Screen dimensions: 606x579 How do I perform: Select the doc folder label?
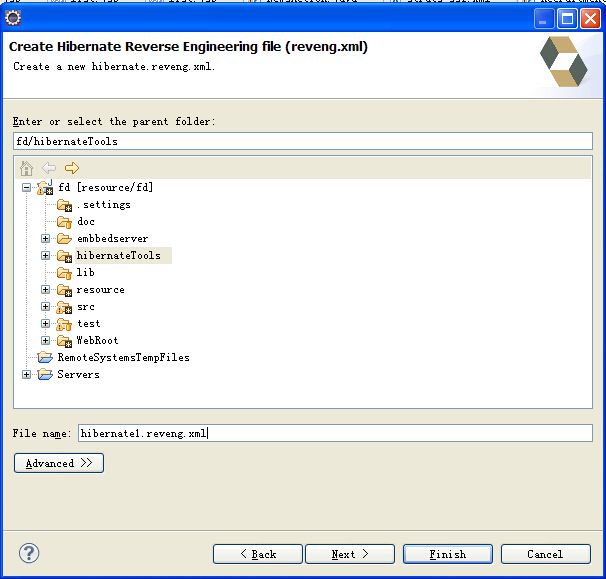[x=86, y=222]
